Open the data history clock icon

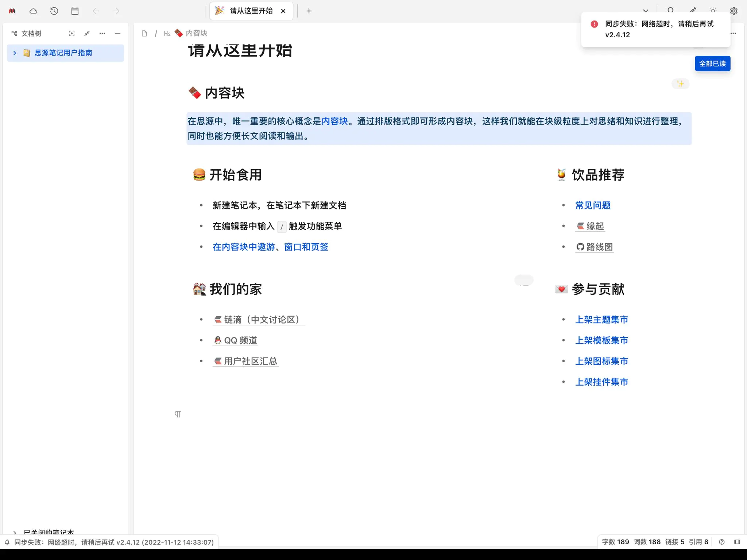(x=54, y=11)
